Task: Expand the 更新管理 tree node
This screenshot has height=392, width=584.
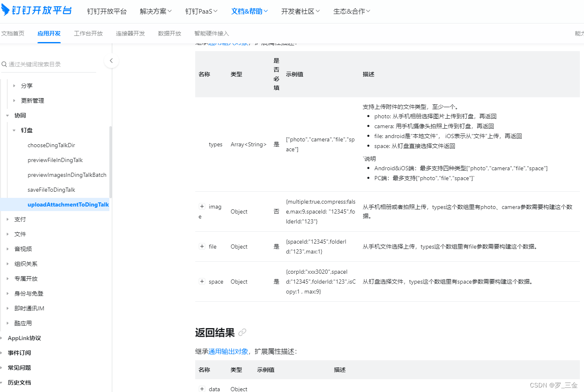Action: coord(14,101)
